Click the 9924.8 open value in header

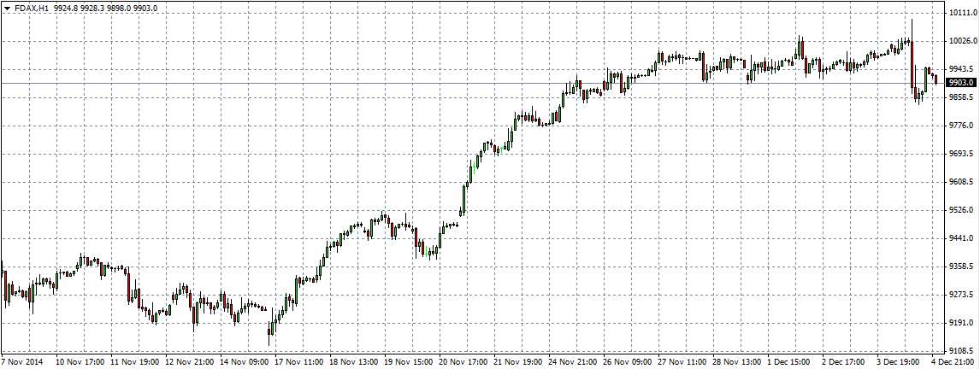66,8
